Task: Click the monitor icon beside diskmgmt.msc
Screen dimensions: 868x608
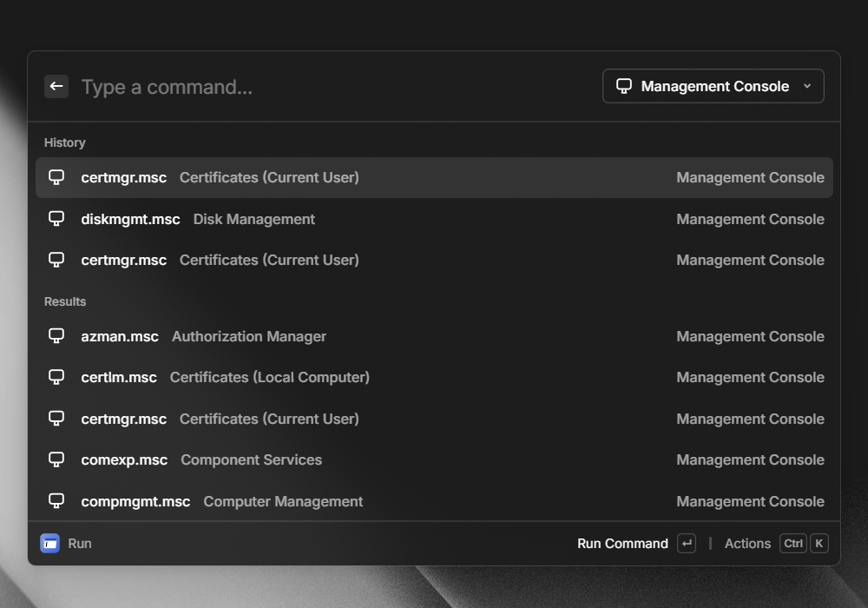Action: (56, 219)
